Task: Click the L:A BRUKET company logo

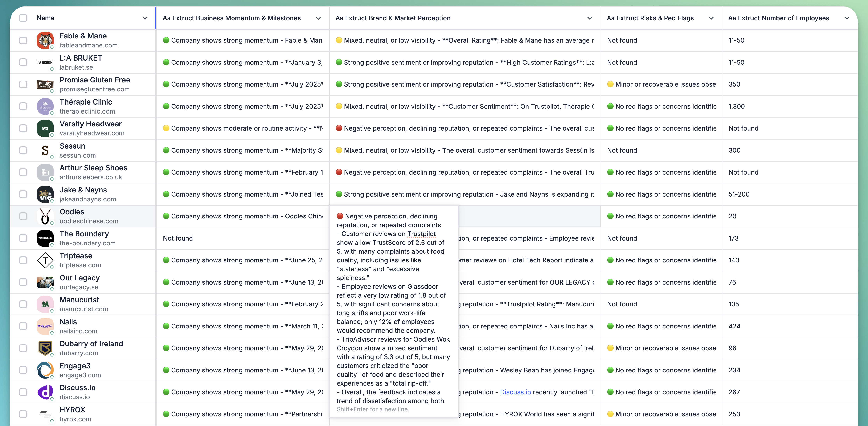Action: pyautogui.click(x=45, y=62)
